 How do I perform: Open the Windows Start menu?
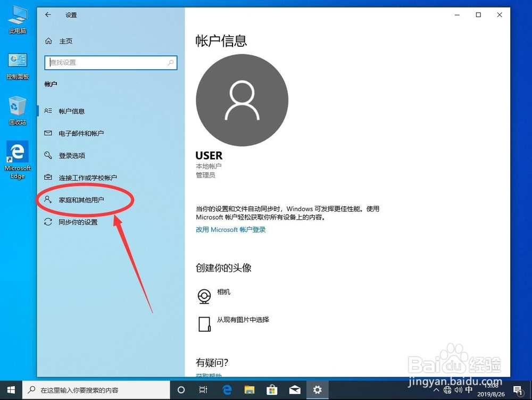[11, 390]
